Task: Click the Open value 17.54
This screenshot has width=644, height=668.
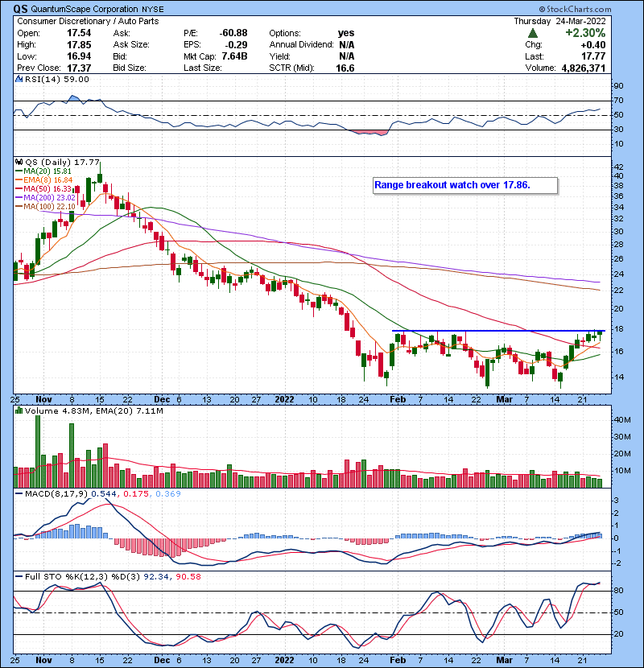Action: (79, 33)
